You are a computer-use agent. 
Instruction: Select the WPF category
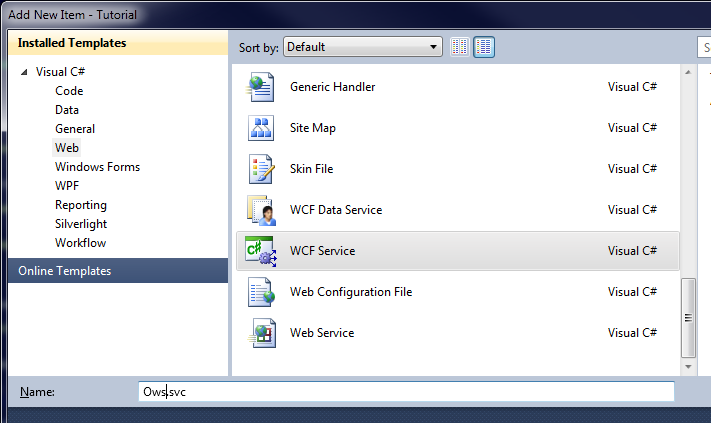click(x=67, y=186)
